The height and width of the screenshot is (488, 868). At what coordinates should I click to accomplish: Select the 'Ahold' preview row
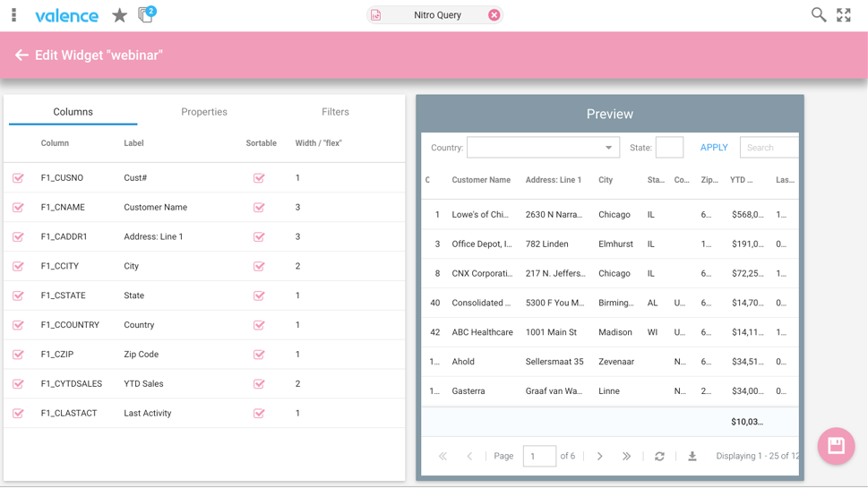[609, 361]
